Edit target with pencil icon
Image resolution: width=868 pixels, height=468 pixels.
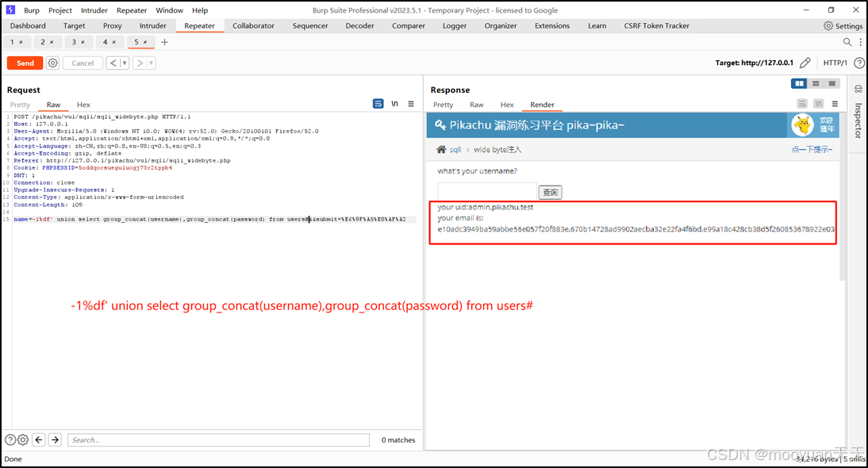(x=805, y=63)
